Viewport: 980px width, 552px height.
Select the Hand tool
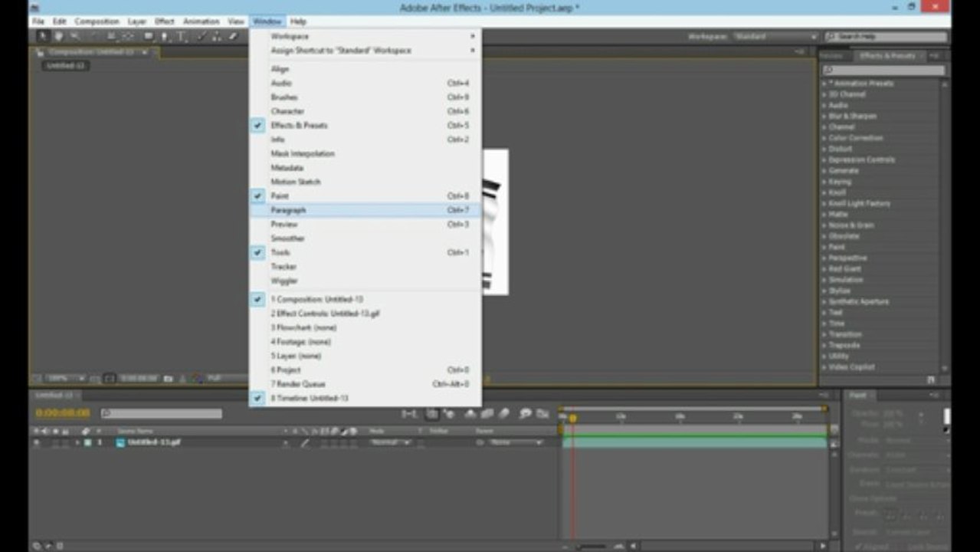58,36
